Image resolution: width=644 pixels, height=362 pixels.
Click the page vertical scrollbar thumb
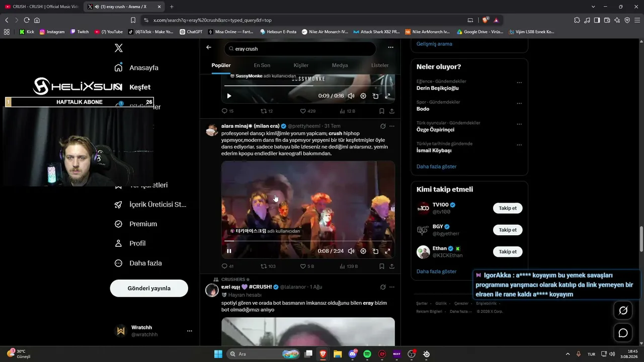point(641,240)
